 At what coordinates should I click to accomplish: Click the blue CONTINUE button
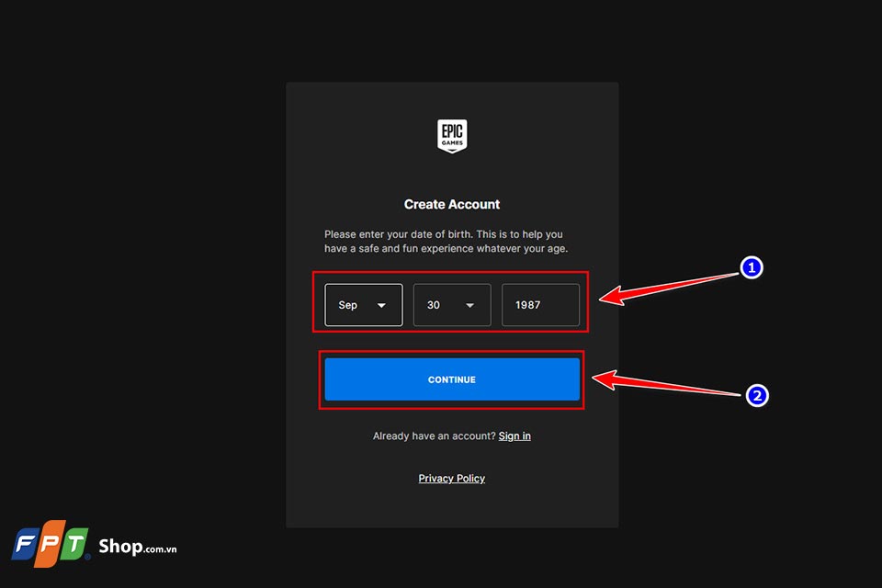(452, 379)
